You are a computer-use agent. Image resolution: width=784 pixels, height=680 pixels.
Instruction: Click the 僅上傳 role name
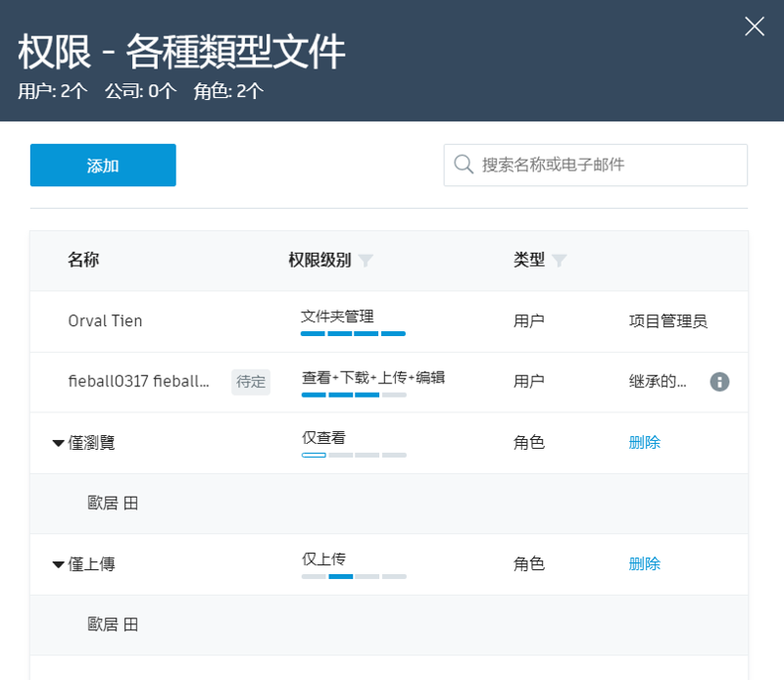pyautogui.click(x=91, y=564)
